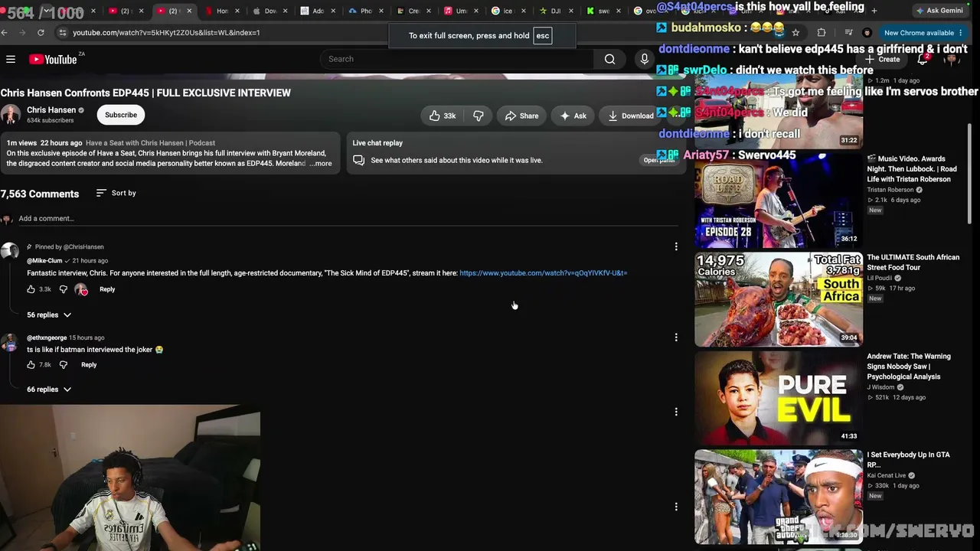Screen dimensions: 980x551
Task: Reply to the ethxngeorge comment
Action: [89, 364]
